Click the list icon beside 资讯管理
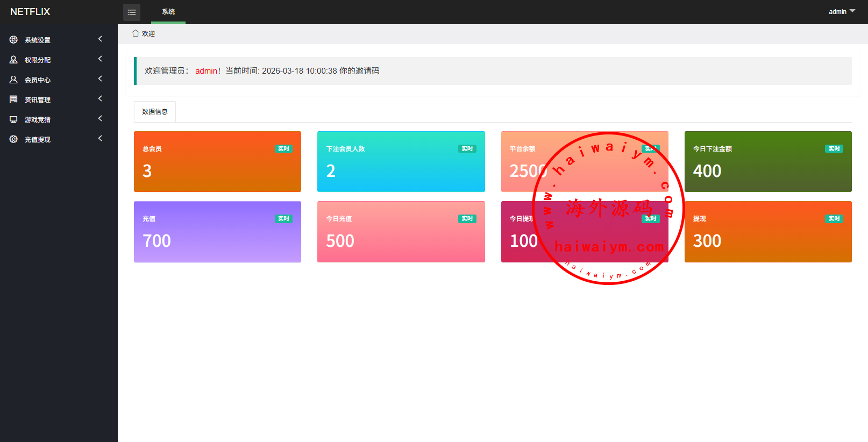 [13, 99]
